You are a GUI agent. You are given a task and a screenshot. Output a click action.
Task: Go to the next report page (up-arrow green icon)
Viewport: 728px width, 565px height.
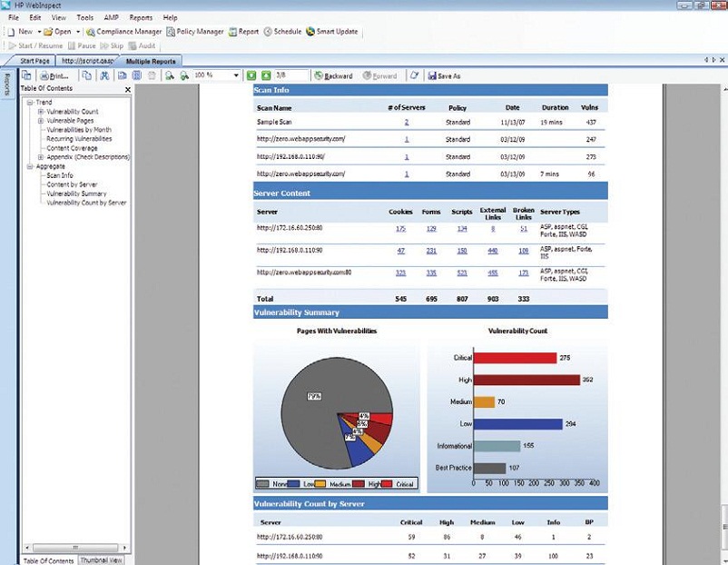(266, 75)
